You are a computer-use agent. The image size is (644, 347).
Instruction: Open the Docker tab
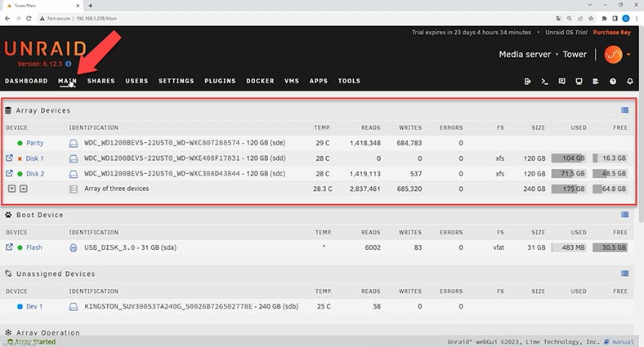260,81
